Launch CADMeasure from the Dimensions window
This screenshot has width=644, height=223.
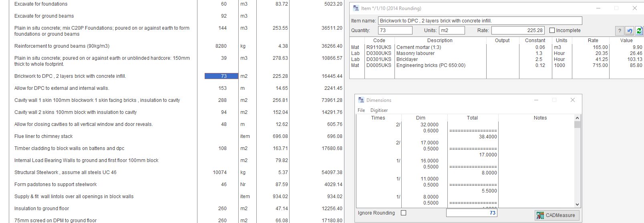(x=556, y=215)
